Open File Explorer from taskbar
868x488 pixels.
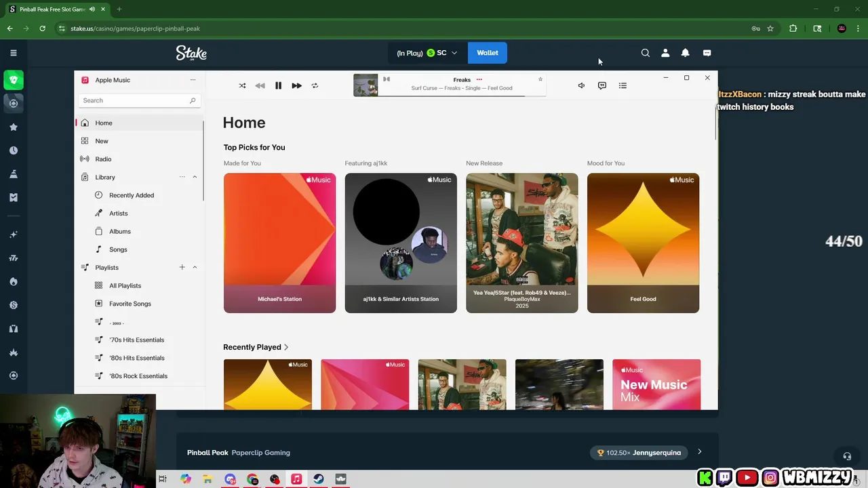tap(208, 479)
